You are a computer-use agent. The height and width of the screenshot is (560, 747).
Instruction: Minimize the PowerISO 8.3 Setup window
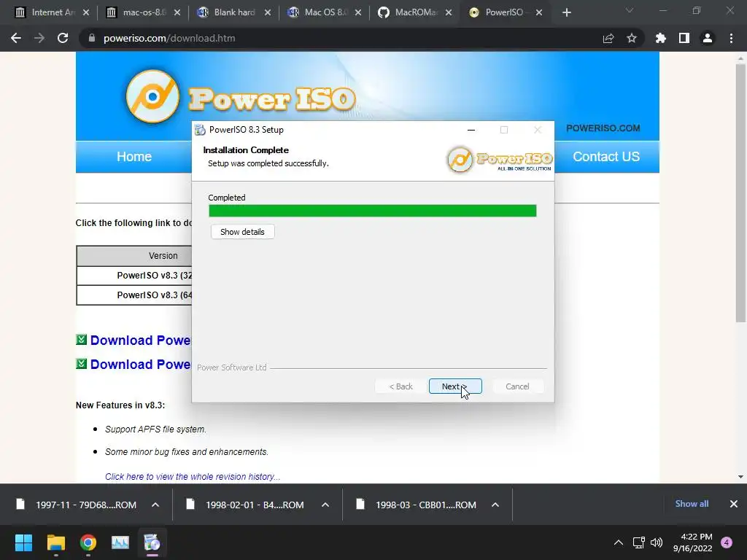pyautogui.click(x=471, y=130)
